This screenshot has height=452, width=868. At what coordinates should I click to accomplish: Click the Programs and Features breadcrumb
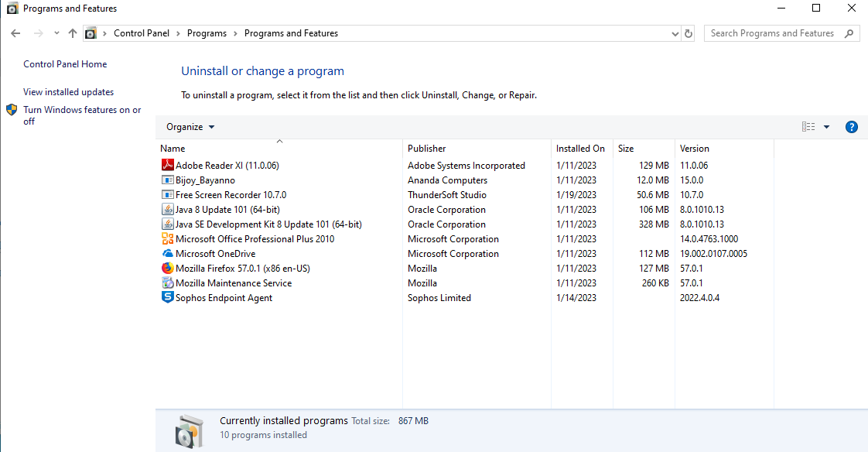point(291,33)
